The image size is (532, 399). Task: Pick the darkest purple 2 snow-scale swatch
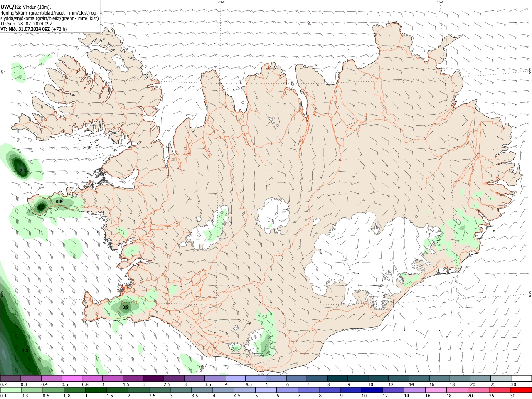point(153,378)
